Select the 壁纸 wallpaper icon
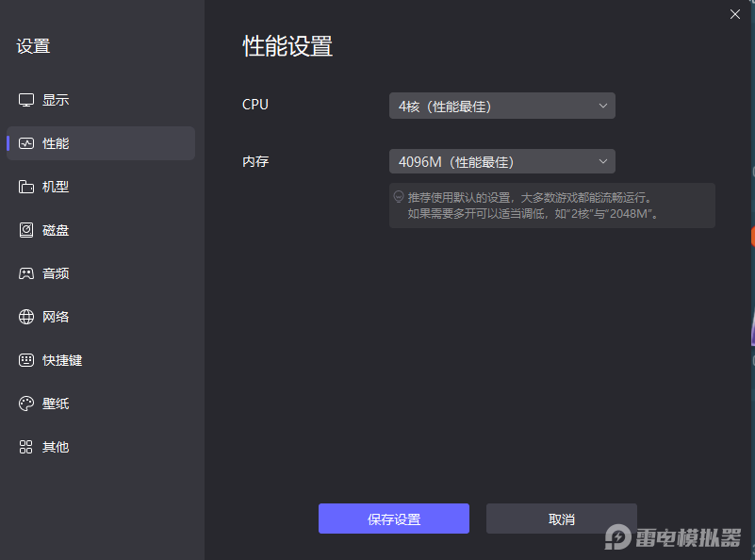Viewport: 755px width, 560px height. pos(25,403)
